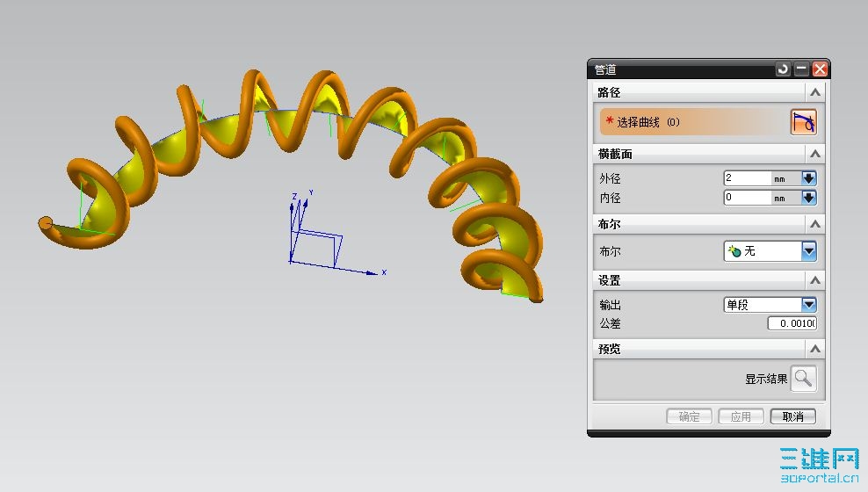Collapse the 横截面 section
Image resolution: width=868 pixels, height=492 pixels.
click(815, 154)
